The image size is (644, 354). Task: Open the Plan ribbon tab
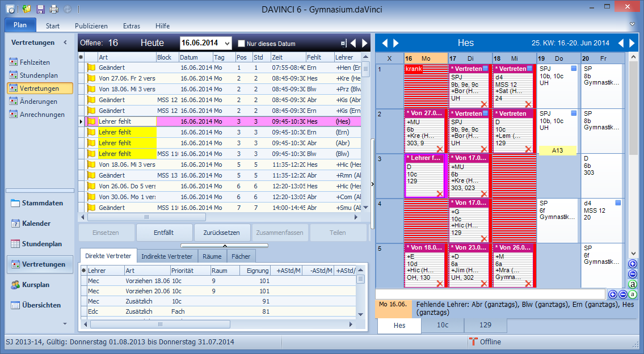20,24
